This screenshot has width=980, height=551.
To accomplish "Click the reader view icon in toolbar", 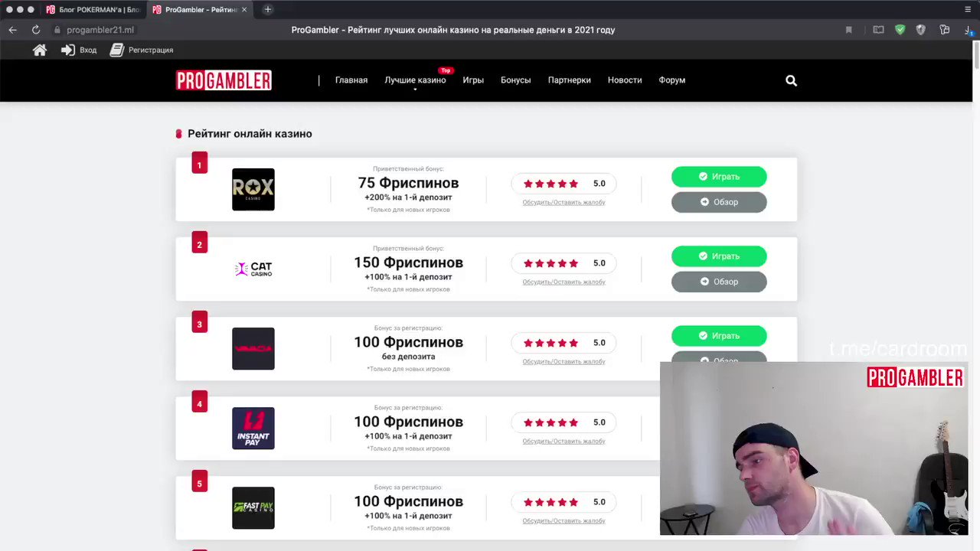I will 878,30.
